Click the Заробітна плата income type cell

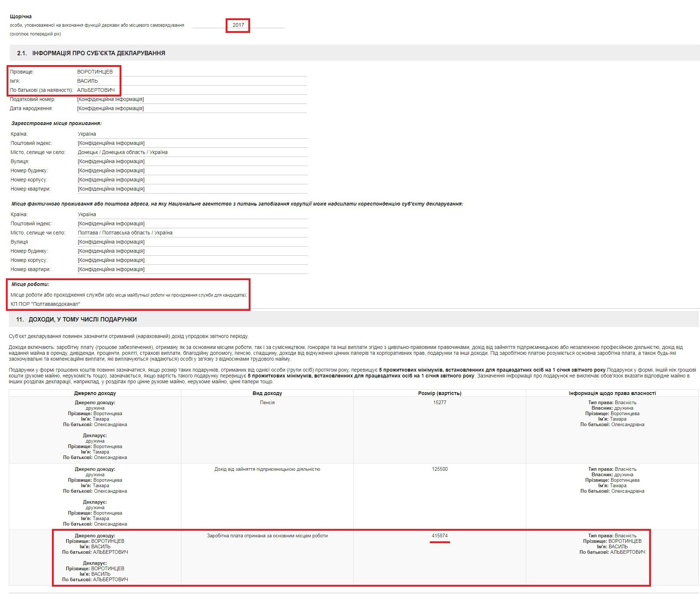coord(267,535)
